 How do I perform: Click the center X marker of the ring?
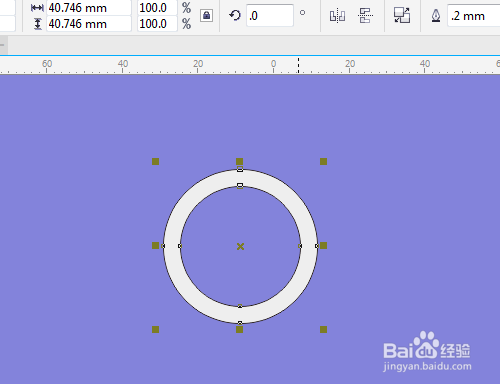pyautogui.click(x=240, y=246)
